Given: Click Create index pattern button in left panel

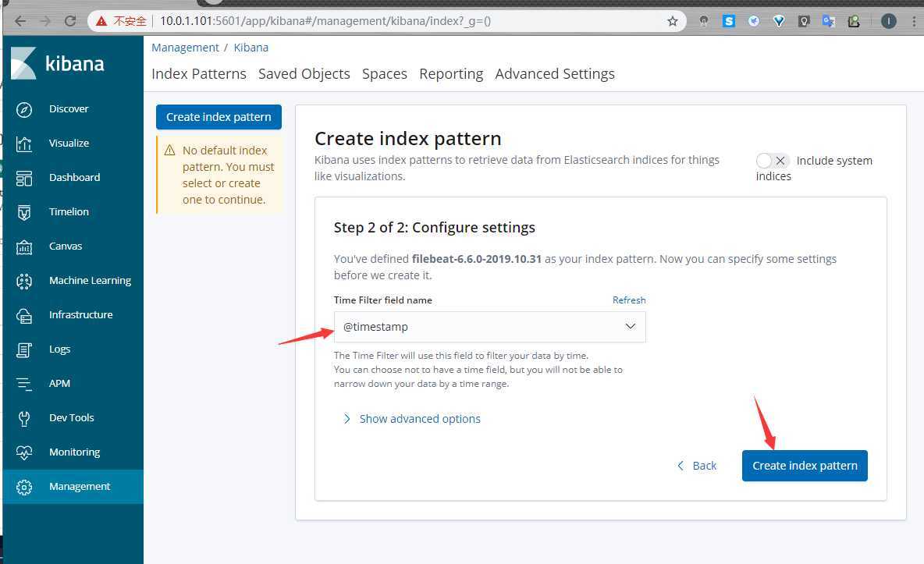Looking at the screenshot, I should (x=219, y=117).
